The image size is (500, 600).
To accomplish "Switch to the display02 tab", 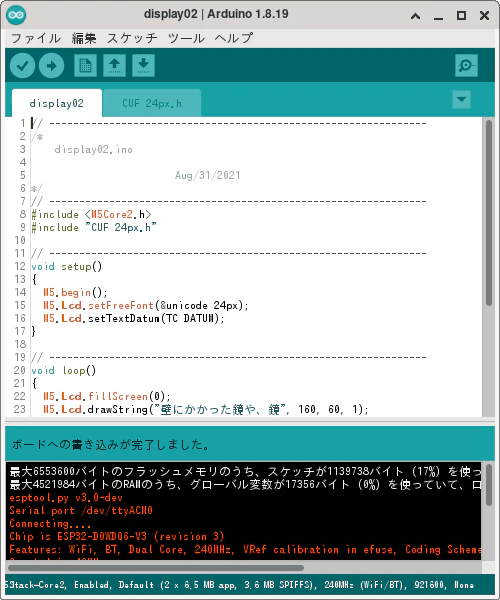I will (x=57, y=103).
